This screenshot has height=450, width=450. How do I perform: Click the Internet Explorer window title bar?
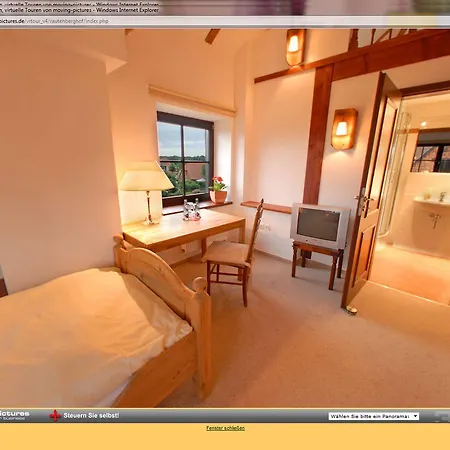[79, 10]
